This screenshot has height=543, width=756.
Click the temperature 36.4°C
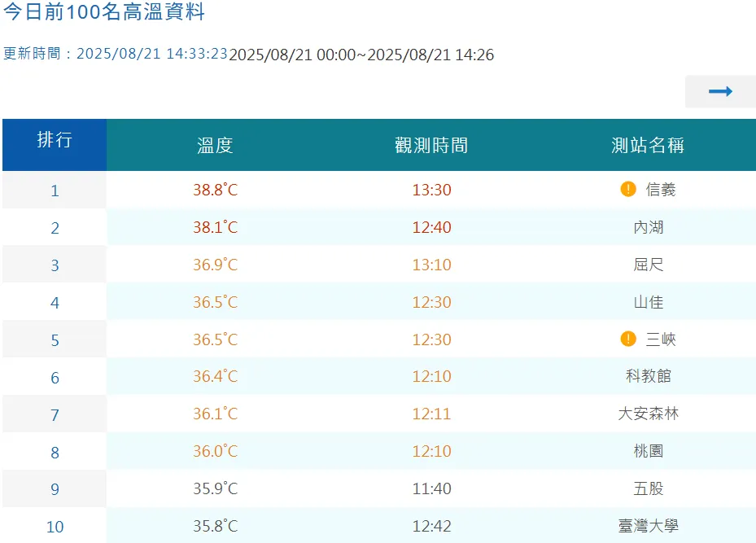[215, 376]
